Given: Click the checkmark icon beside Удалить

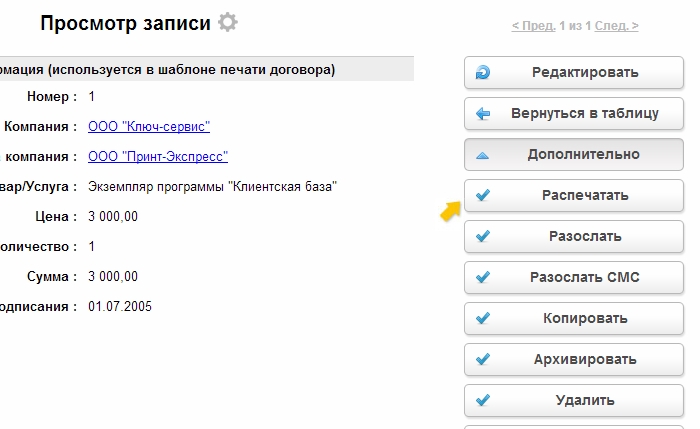Looking at the screenshot, I should [x=484, y=401].
